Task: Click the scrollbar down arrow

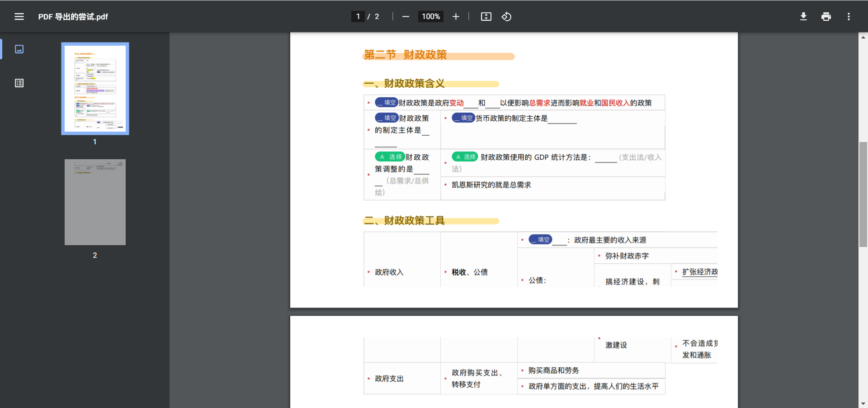Action: 863,403
